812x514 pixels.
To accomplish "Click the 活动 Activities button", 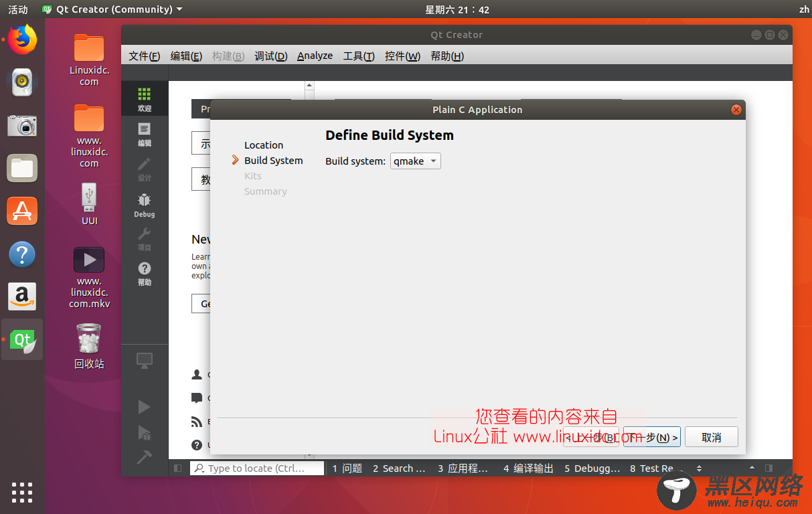I will coord(18,9).
